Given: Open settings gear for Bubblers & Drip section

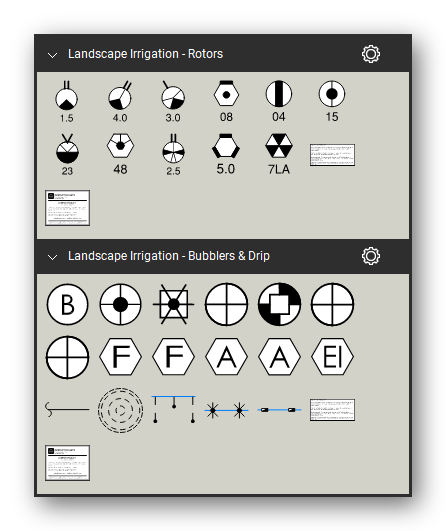Looking at the screenshot, I should [x=371, y=256].
